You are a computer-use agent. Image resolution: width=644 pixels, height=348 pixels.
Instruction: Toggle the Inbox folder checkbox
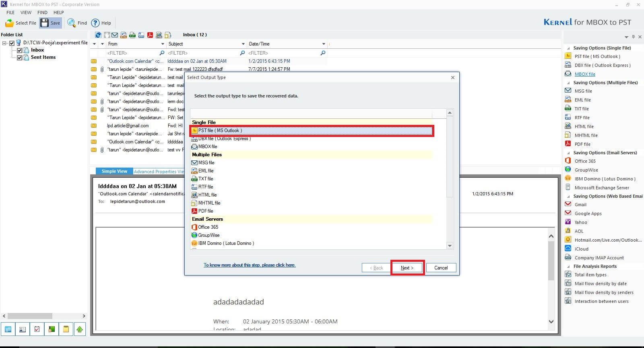(x=19, y=50)
